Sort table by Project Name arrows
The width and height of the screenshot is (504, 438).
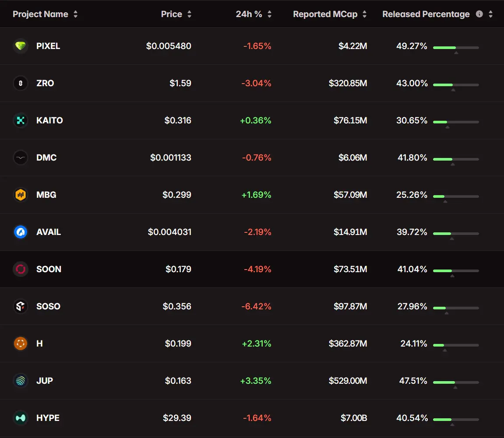click(x=75, y=14)
